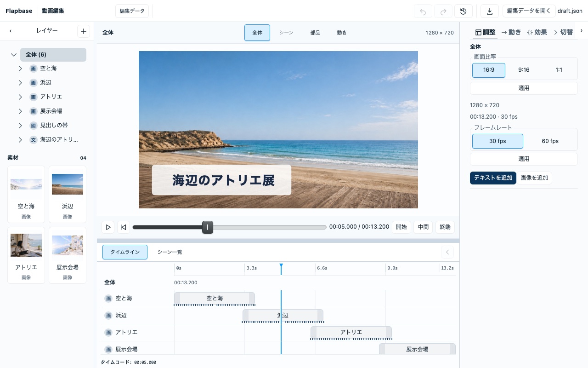Click the shape icon of 見出しの帯 layer

click(x=34, y=126)
